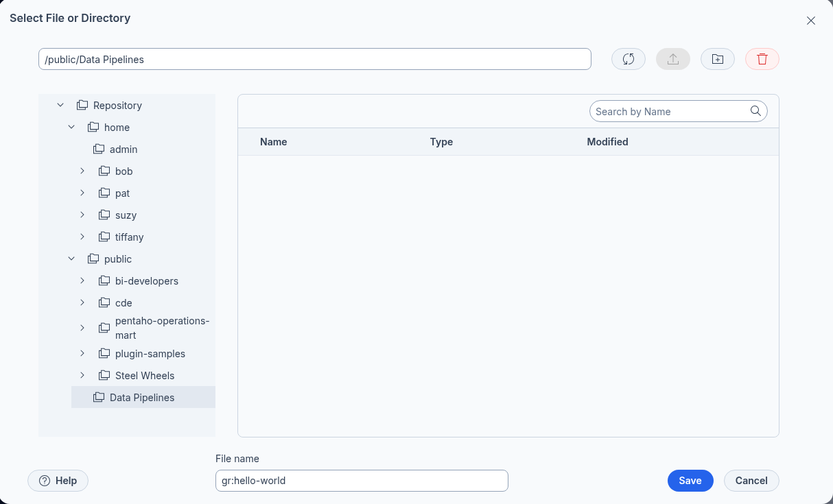Image resolution: width=833 pixels, height=504 pixels.
Task: Create a new folder with the folder-plus icon
Action: tap(717, 59)
